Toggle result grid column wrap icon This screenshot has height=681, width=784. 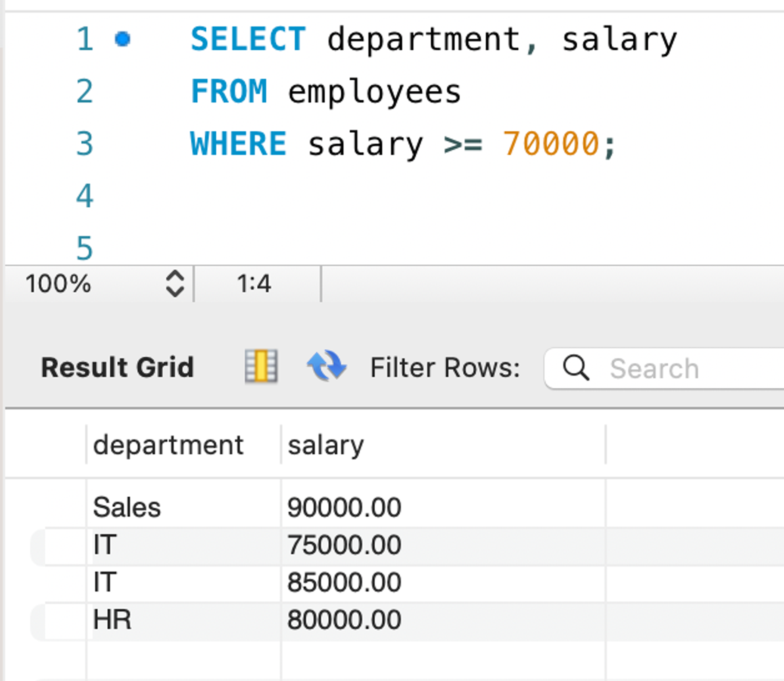pos(261,366)
